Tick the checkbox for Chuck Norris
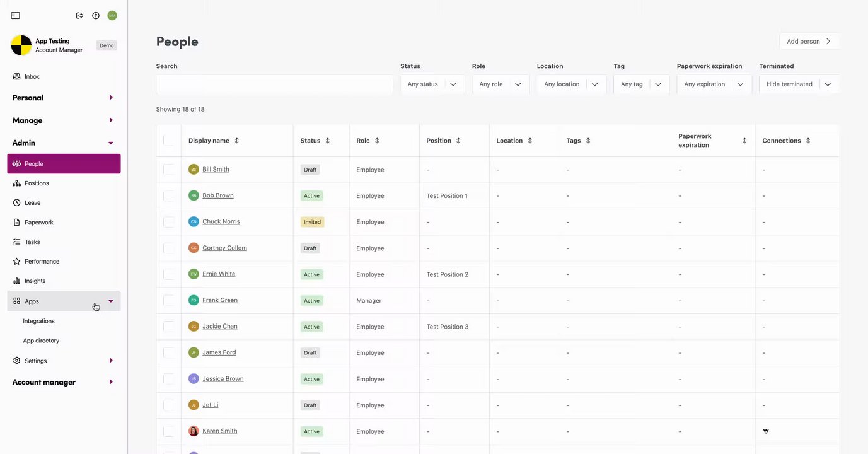The width and height of the screenshot is (868, 454). pyautogui.click(x=168, y=221)
